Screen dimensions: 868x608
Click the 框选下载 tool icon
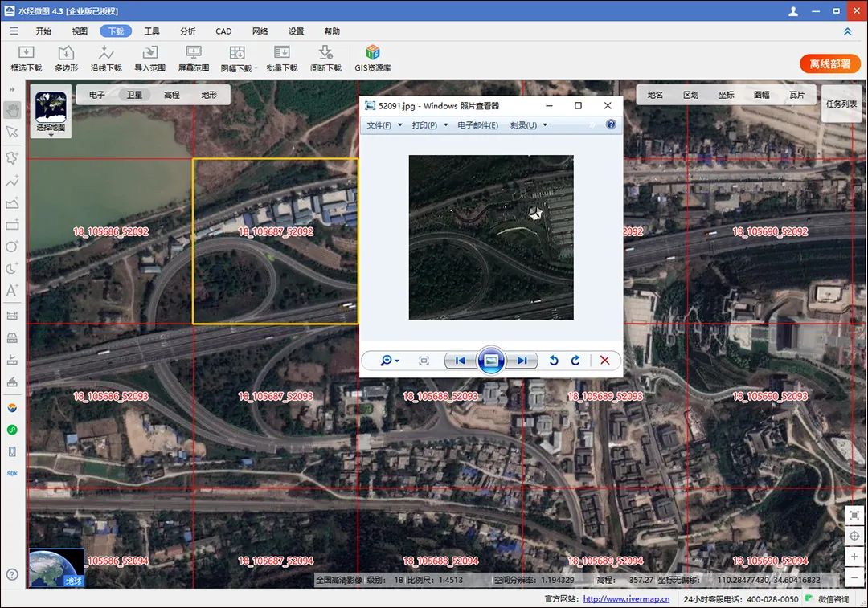tap(26, 59)
